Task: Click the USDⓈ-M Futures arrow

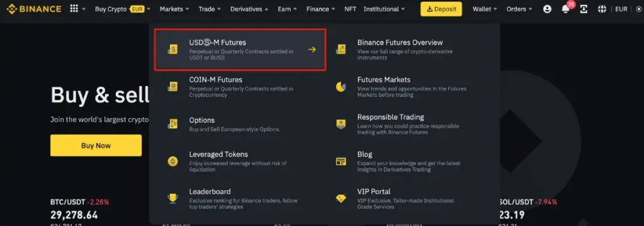Action: coord(312,50)
